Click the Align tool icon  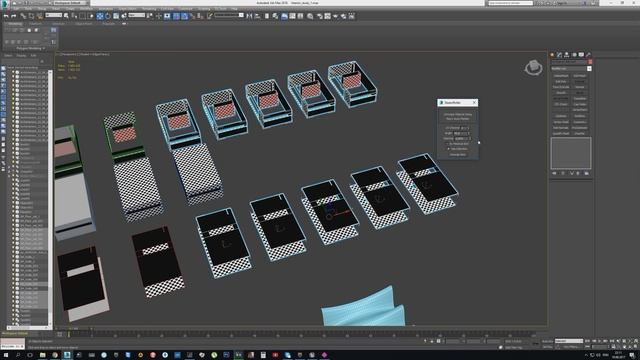(257, 16)
